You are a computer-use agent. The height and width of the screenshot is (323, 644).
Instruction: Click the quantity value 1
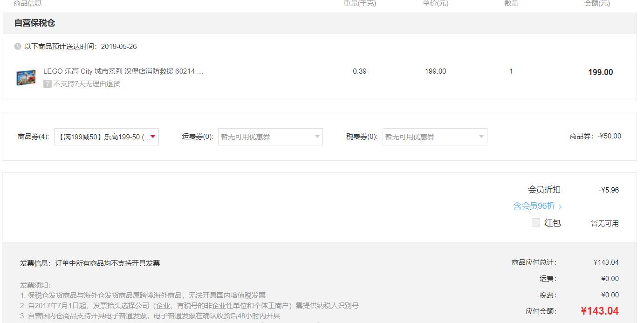511,71
